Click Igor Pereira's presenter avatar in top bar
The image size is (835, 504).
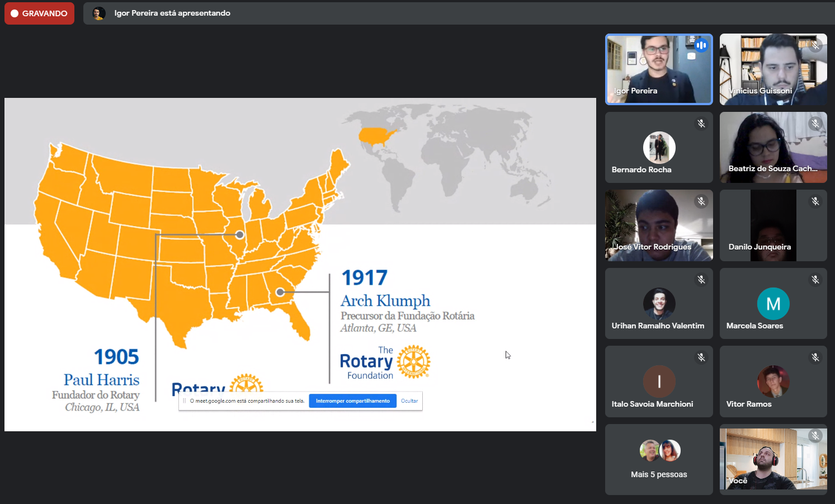99,13
